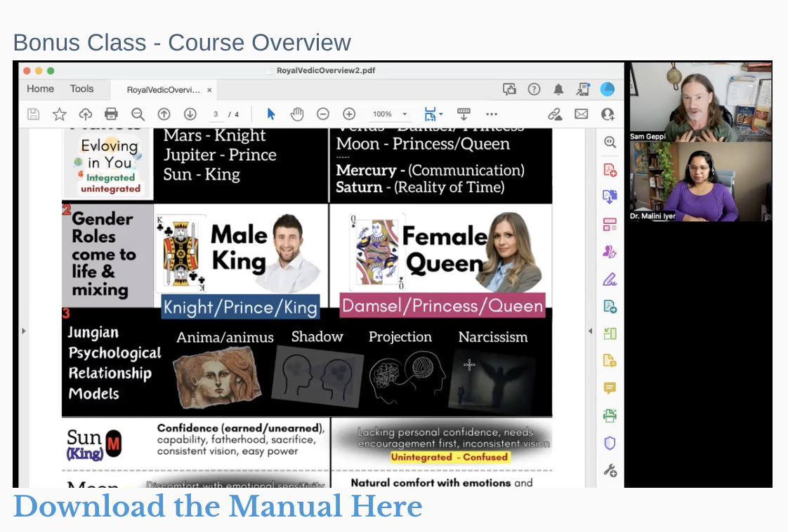The width and height of the screenshot is (788, 532).
Task: Click the Download the Manual Here link
Action: (x=218, y=506)
